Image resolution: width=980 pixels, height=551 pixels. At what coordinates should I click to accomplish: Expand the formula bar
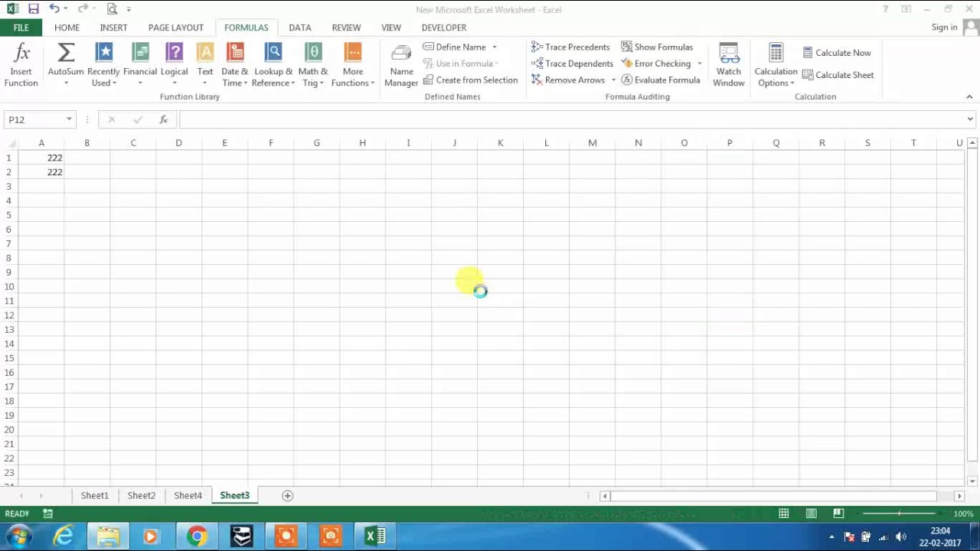(970, 119)
